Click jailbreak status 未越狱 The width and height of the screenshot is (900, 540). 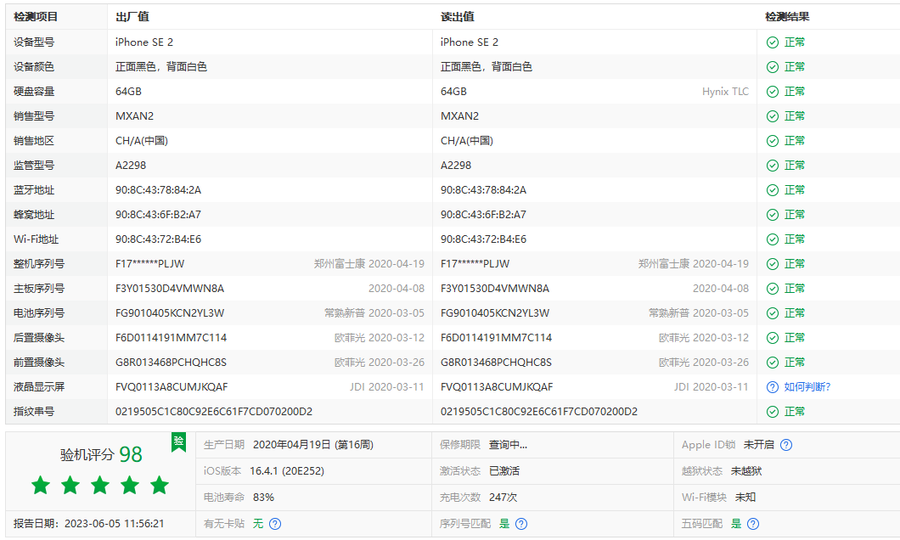746,471
